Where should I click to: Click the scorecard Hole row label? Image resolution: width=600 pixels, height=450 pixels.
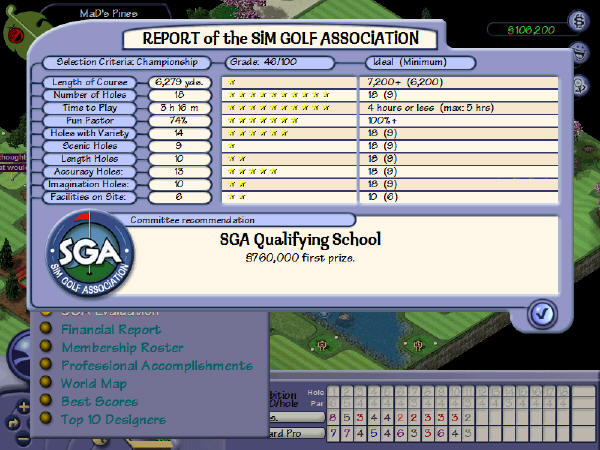click(x=316, y=393)
